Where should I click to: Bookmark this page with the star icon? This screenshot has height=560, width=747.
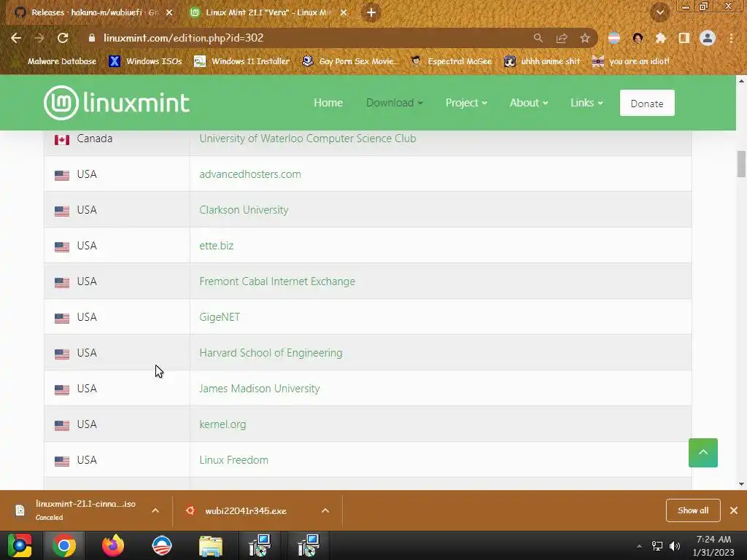tap(585, 38)
